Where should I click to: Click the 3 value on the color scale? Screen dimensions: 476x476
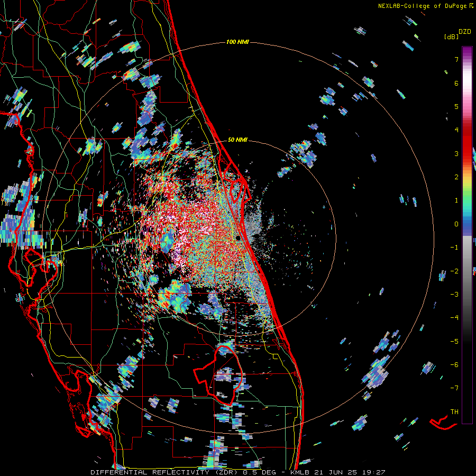coord(456,153)
